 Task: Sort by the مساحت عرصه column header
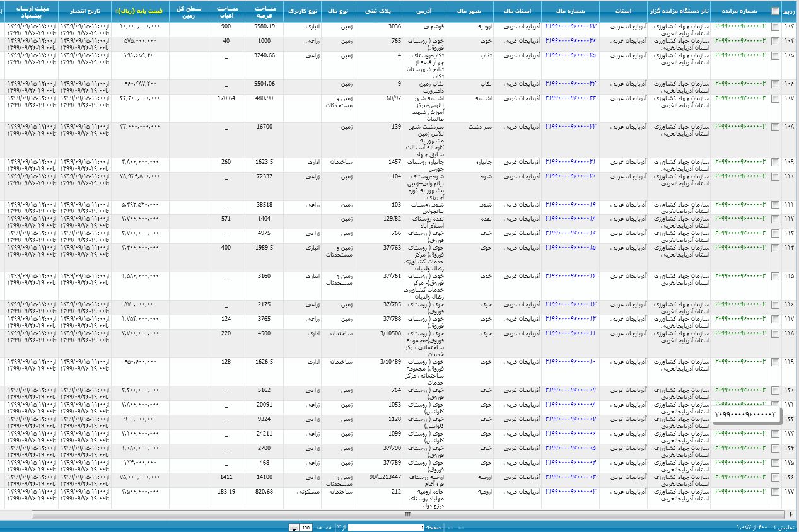pyautogui.click(x=264, y=11)
